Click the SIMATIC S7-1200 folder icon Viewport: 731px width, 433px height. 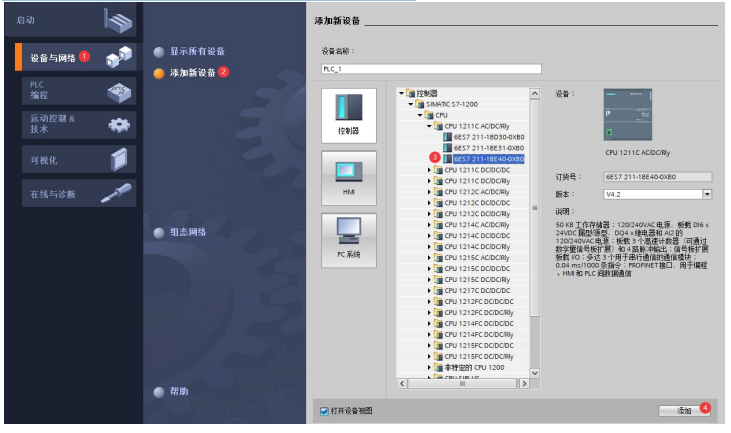[x=420, y=104]
